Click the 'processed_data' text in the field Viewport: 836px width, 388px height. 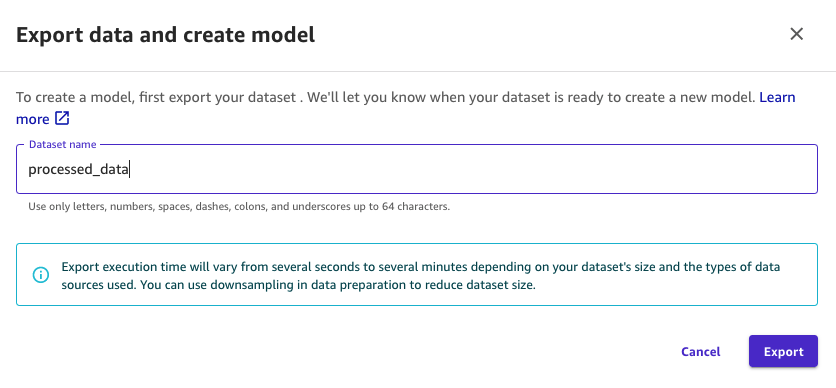[78, 170]
